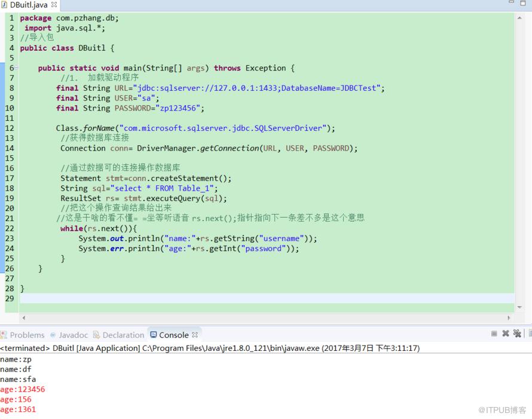This screenshot has width=532, height=419.
Task: Click 'getInt' on line 24
Action: tap(222, 248)
